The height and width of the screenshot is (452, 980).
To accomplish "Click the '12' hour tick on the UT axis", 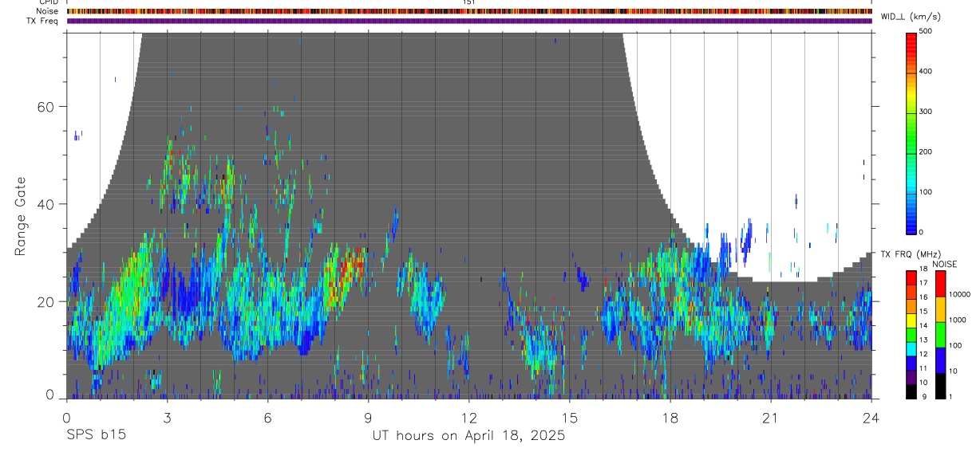I will pos(469,417).
